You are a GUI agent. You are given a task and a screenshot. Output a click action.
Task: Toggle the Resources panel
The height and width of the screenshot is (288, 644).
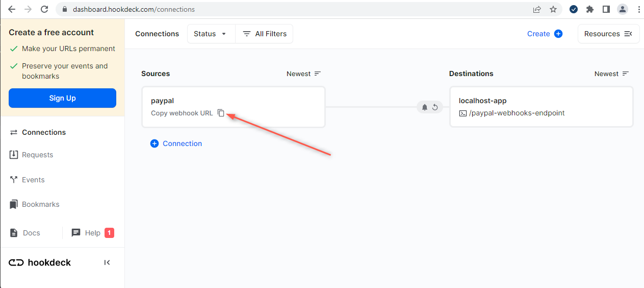point(608,34)
